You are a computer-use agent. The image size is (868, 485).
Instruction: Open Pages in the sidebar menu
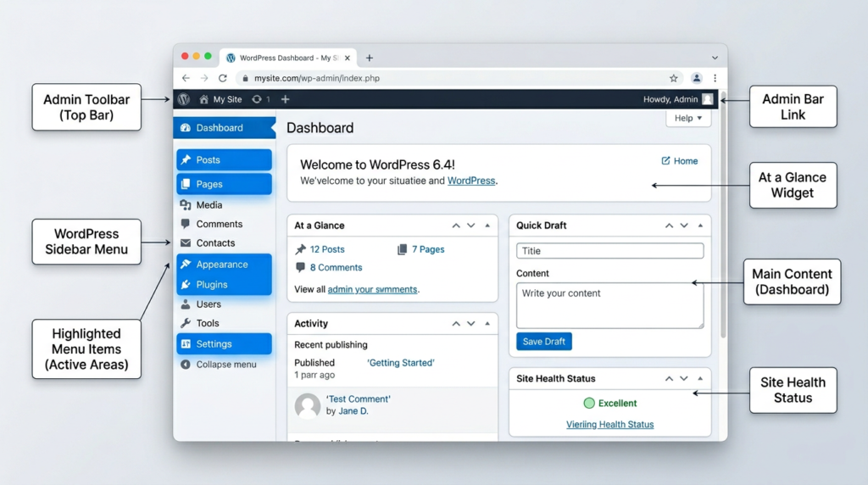[x=224, y=184]
